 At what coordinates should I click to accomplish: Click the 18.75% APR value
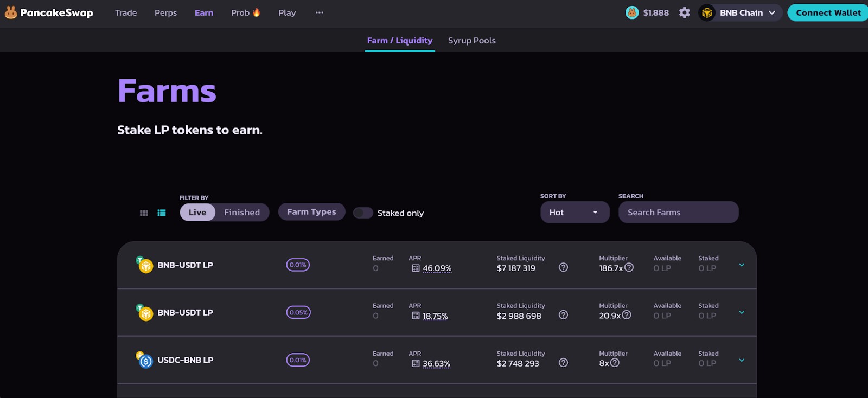coord(435,316)
